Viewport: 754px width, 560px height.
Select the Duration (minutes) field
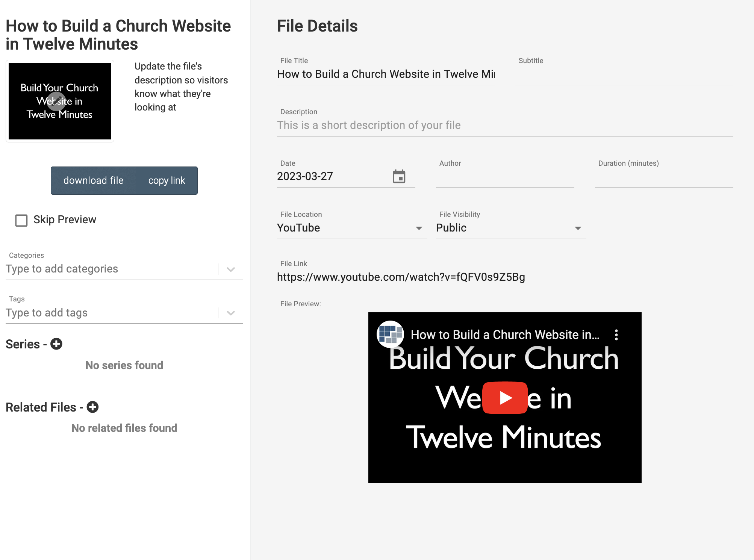click(663, 177)
